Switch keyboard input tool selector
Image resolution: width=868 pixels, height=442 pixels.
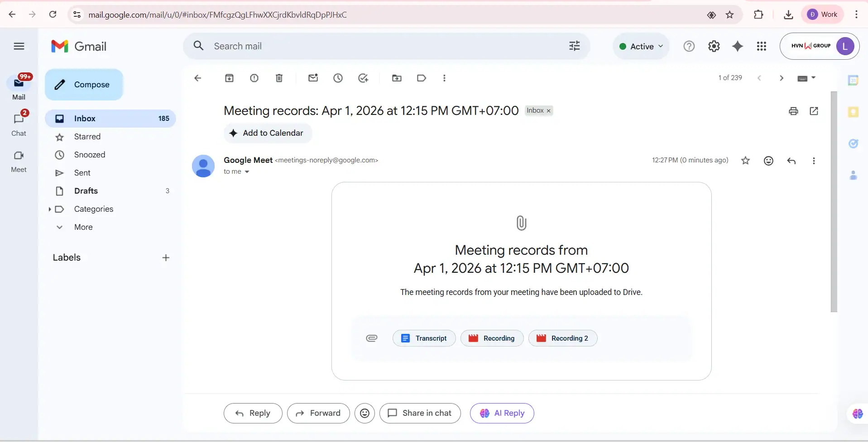pos(806,78)
